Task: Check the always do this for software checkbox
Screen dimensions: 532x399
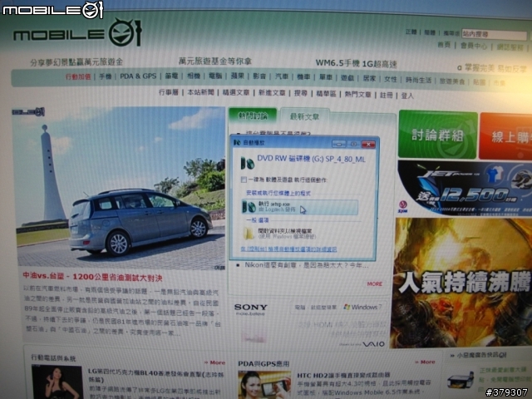Action: pyautogui.click(x=244, y=180)
